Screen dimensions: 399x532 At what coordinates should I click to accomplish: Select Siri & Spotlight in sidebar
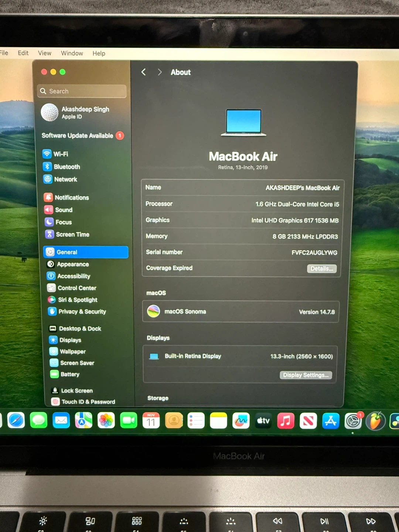click(77, 300)
